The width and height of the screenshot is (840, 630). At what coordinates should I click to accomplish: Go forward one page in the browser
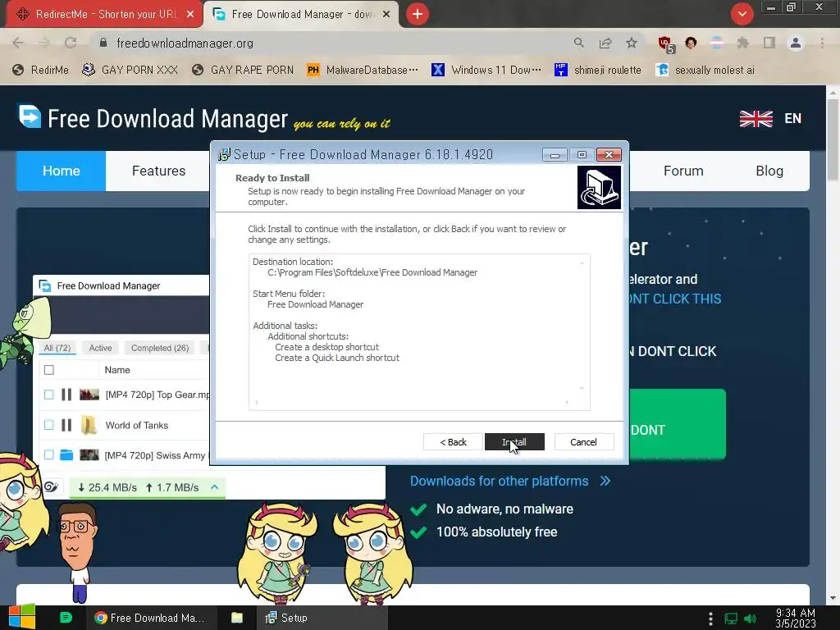(x=44, y=43)
